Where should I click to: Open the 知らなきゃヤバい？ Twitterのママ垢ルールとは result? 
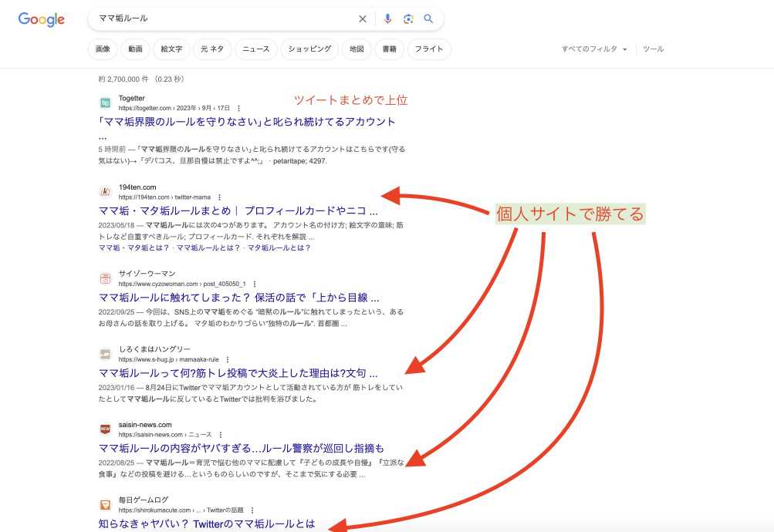(207, 524)
